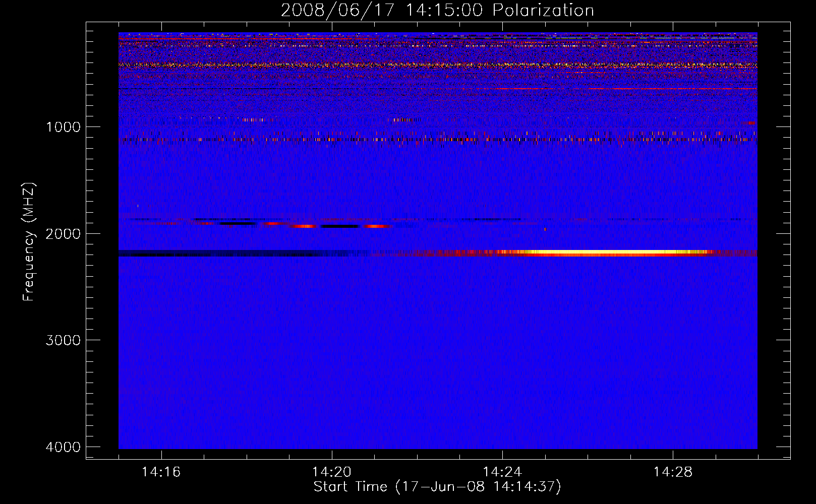The height and width of the screenshot is (504, 816).
Task: Click the plot title '2008/06/17 14:15:00 Polarization'
Action: click(437, 11)
